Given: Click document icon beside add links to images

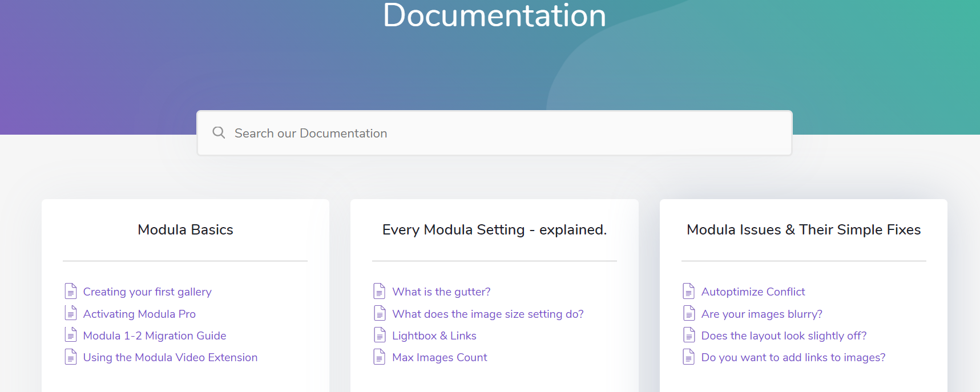Looking at the screenshot, I should click(x=689, y=357).
